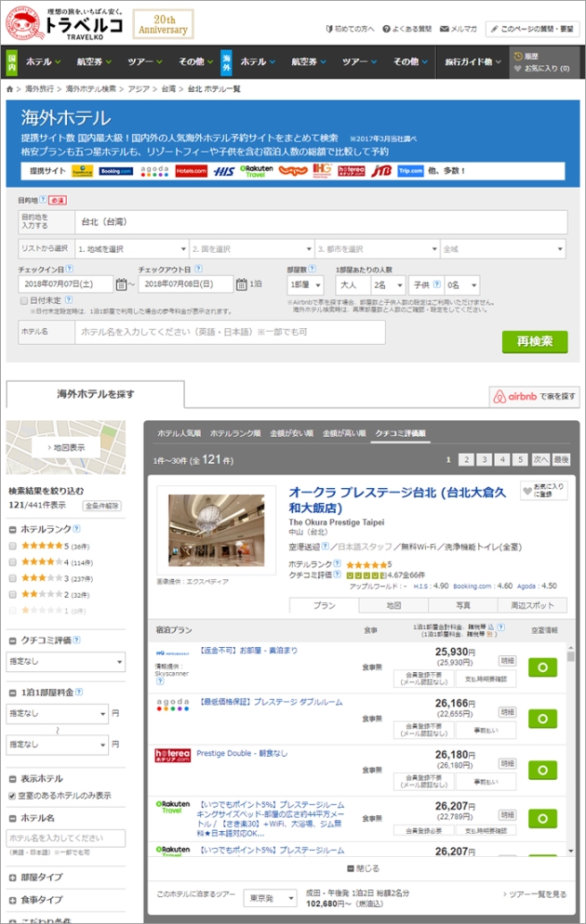
Task: Open the 3. 都市を選択 dropdown
Action: coord(378,249)
